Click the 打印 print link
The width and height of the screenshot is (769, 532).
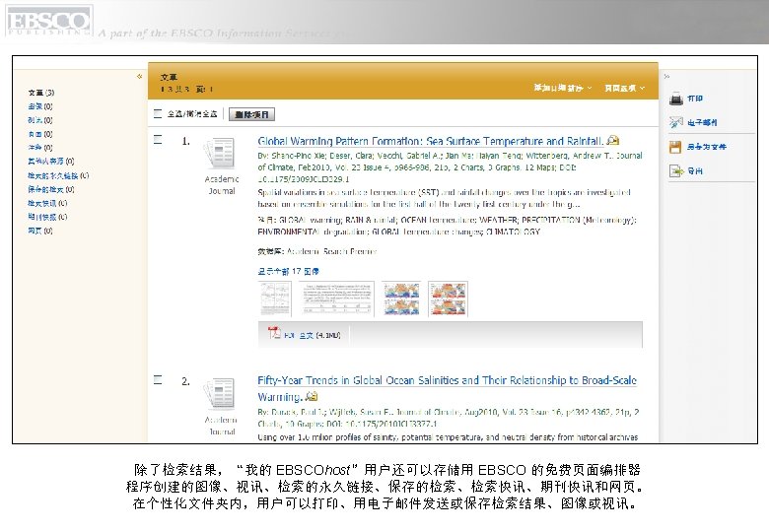(695, 99)
